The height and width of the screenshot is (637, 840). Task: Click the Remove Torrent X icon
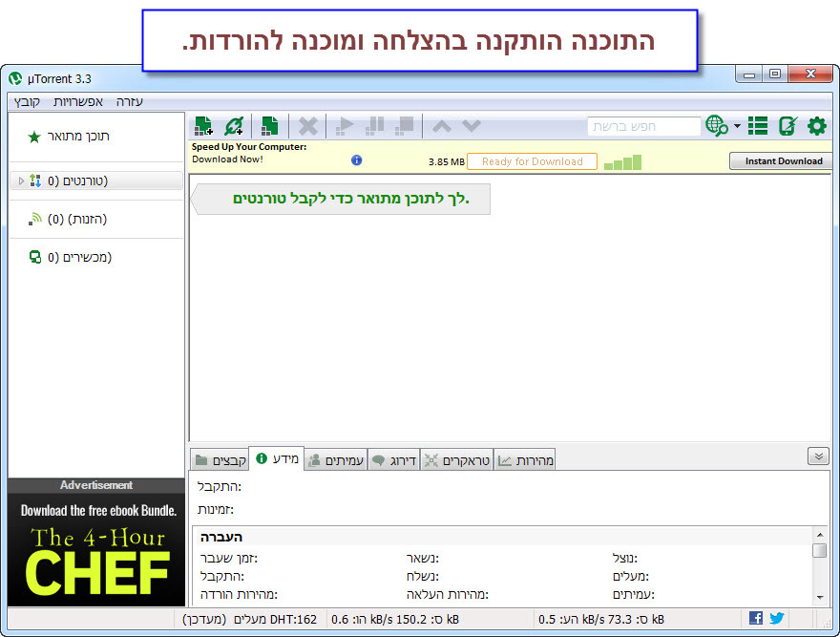tap(307, 125)
